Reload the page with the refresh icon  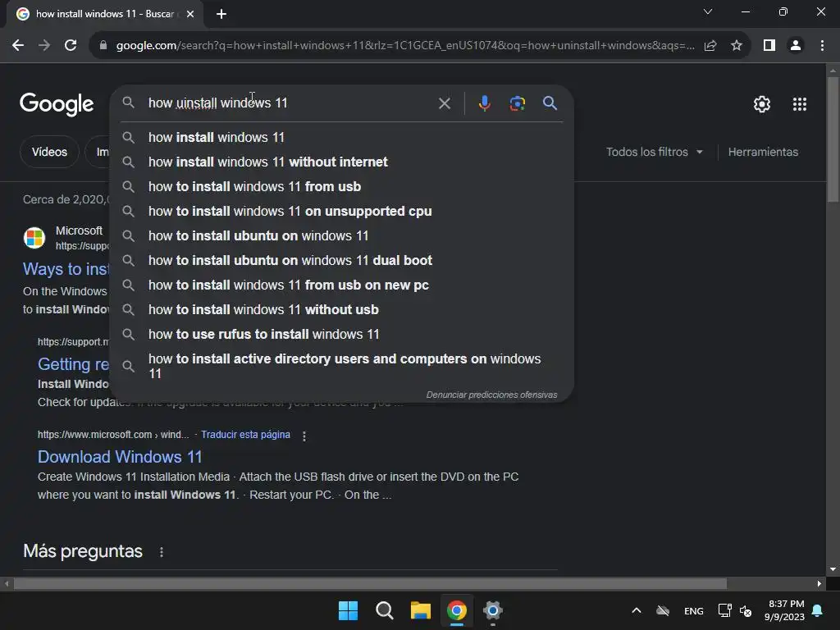point(71,46)
